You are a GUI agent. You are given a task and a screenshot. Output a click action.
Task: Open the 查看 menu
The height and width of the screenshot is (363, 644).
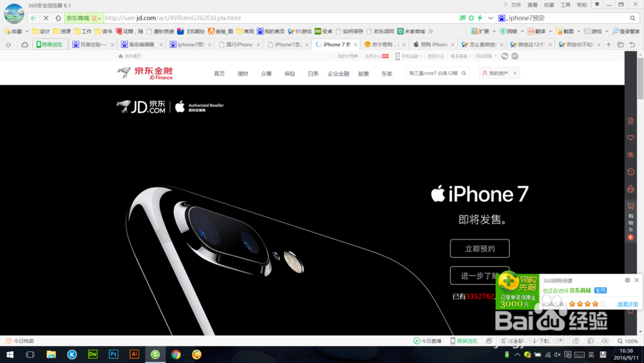[533, 5]
